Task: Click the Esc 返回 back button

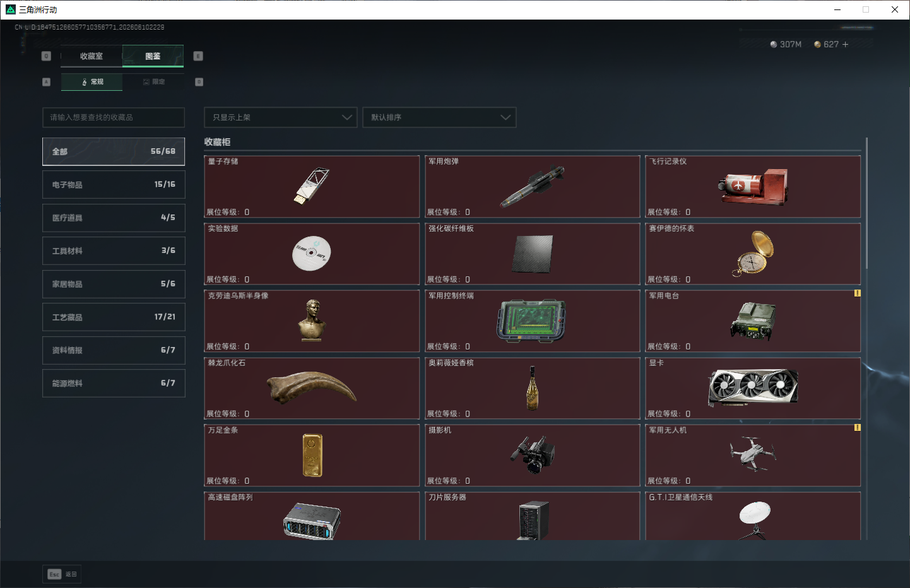Action: [x=62, y=574]
